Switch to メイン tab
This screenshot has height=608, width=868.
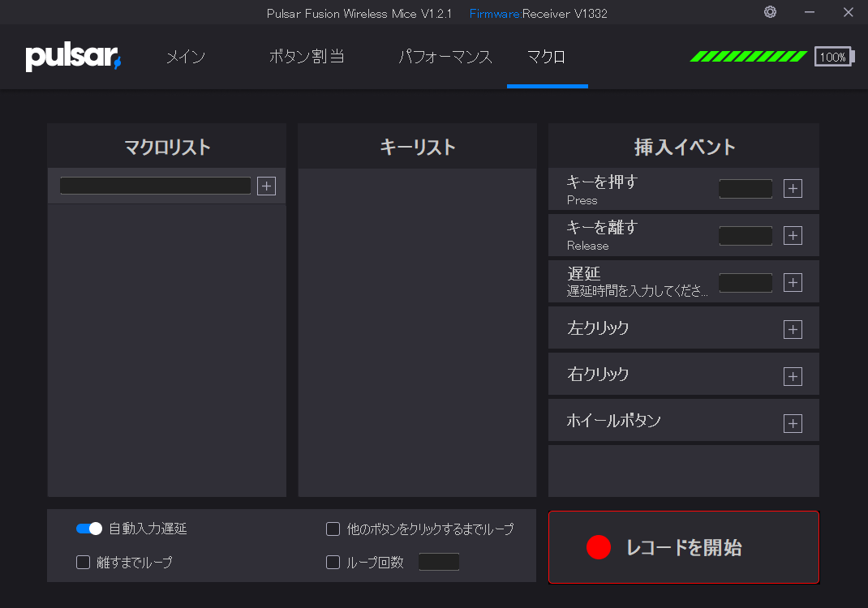[x=186, y=57]
